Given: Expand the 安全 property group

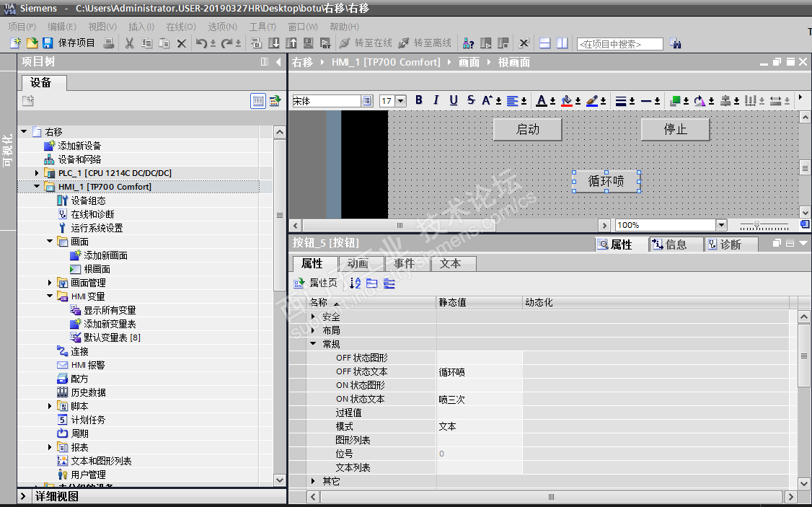Looking at the screenshot, I should click(x=313, y=317).
